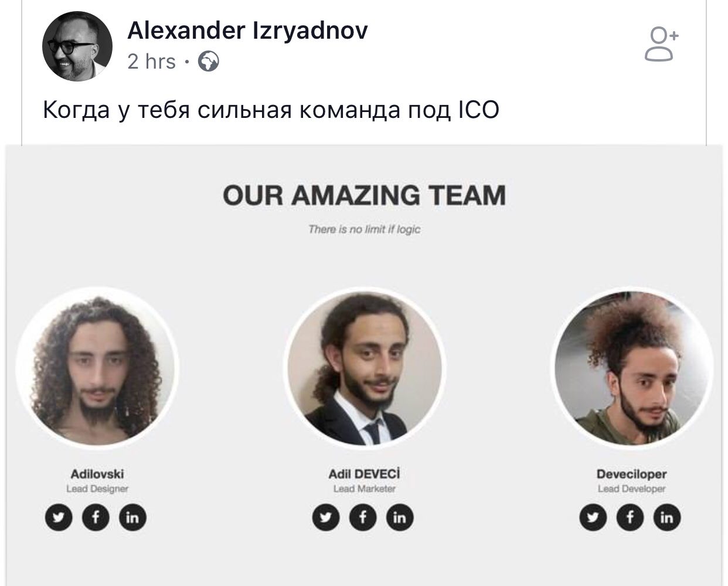Open Deveciloper's Facebook icon
Screen dimensions: 728x586
point(630,518)
